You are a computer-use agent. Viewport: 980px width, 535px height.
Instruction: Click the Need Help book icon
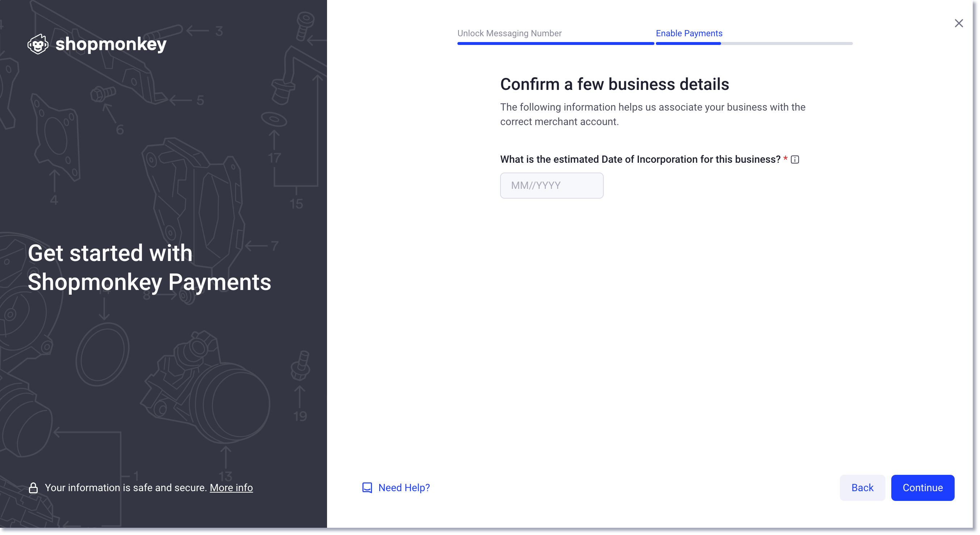[x=367, y=488]
